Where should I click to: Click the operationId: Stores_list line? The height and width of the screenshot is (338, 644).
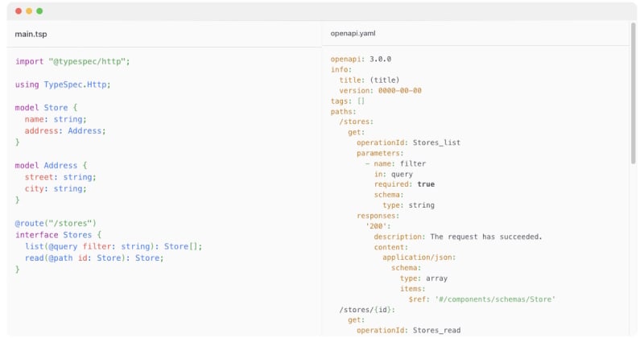(x=408, y=142)
